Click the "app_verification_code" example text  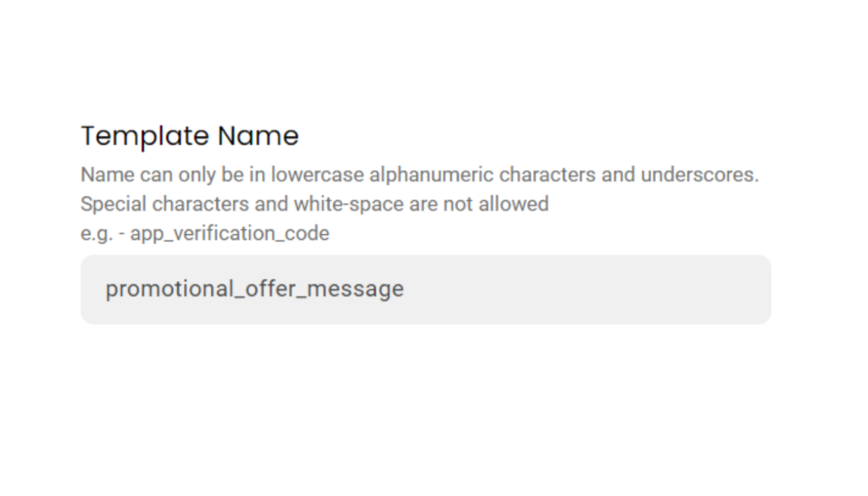click(230, 233)
